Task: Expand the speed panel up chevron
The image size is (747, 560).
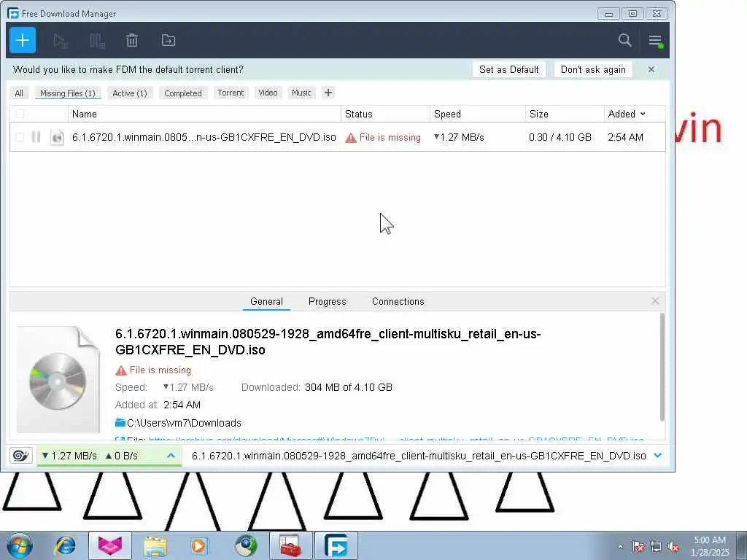Action: [x=171, y=456]
